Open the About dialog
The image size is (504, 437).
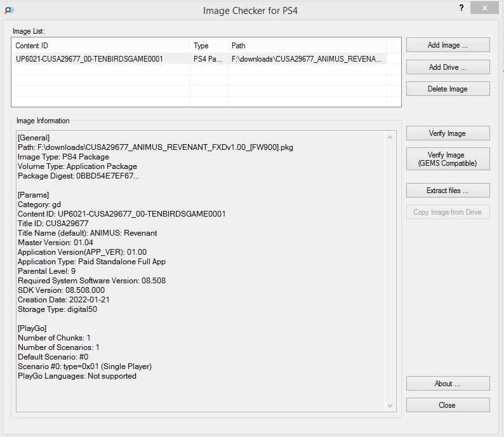(x=448, y=383)
